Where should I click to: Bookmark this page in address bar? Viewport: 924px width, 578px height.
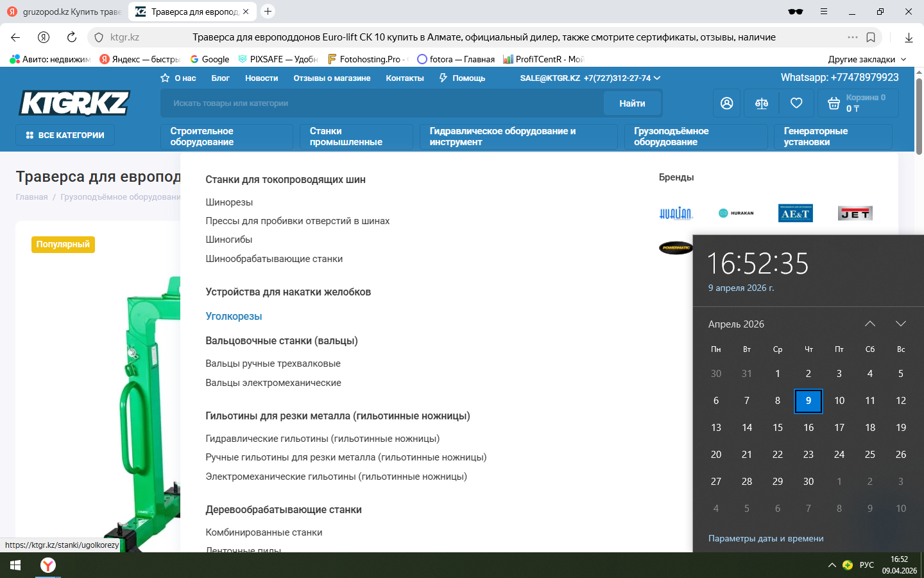tap(871, 37)
